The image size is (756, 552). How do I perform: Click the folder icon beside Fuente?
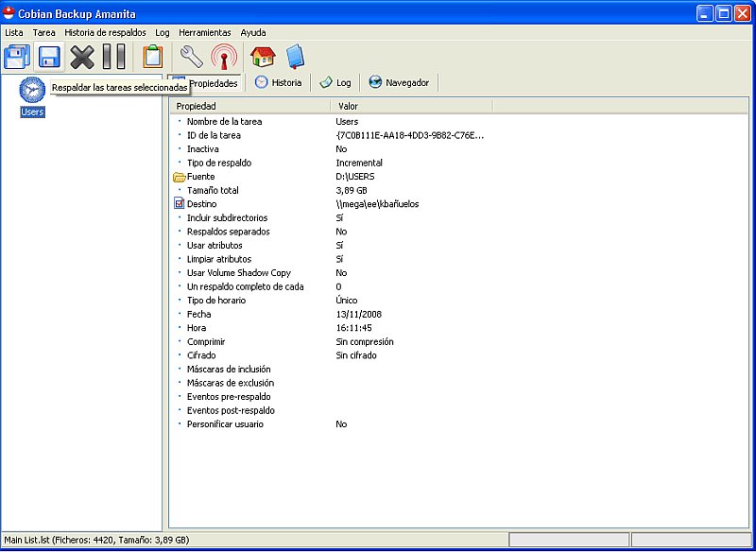179,177
